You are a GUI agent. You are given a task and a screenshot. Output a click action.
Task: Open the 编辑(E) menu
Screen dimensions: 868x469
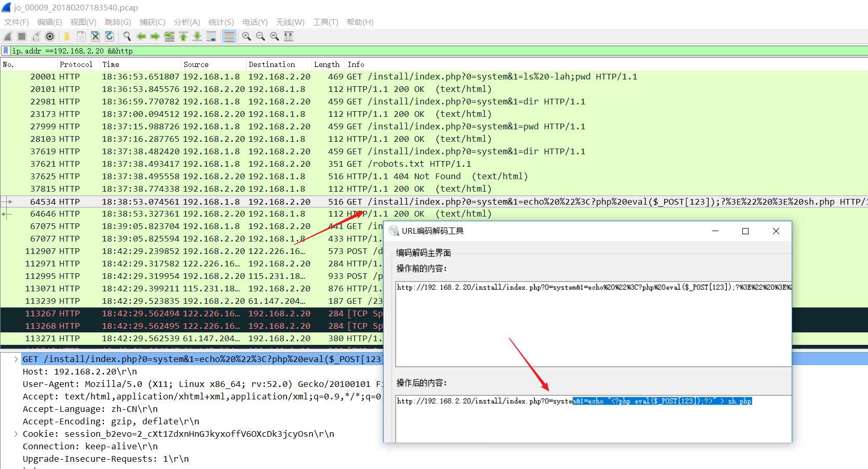(x=50, y=22)
